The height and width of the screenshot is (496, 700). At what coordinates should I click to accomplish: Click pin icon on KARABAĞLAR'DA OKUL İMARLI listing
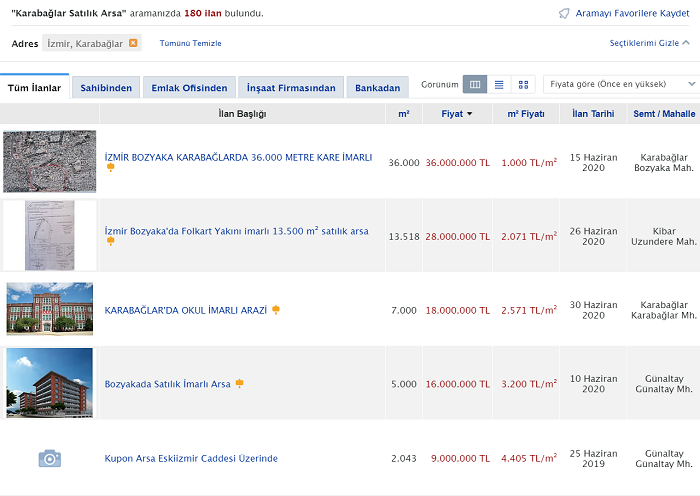pos(276,310)
